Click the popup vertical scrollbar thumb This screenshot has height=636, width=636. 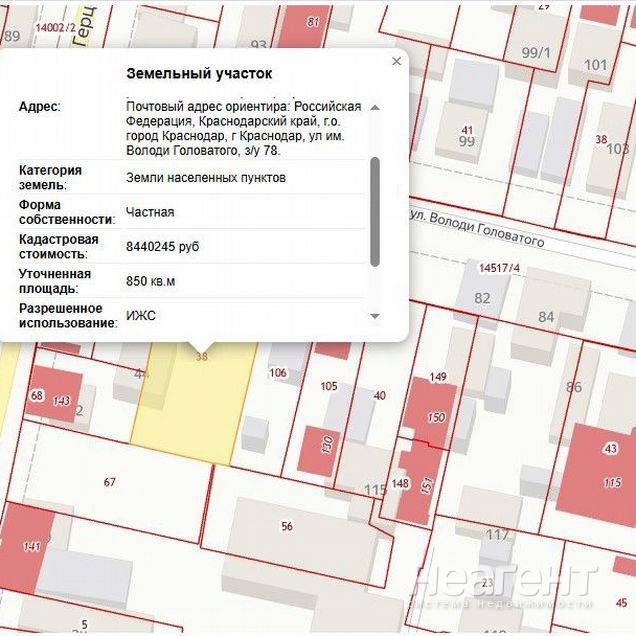point(375,210)
